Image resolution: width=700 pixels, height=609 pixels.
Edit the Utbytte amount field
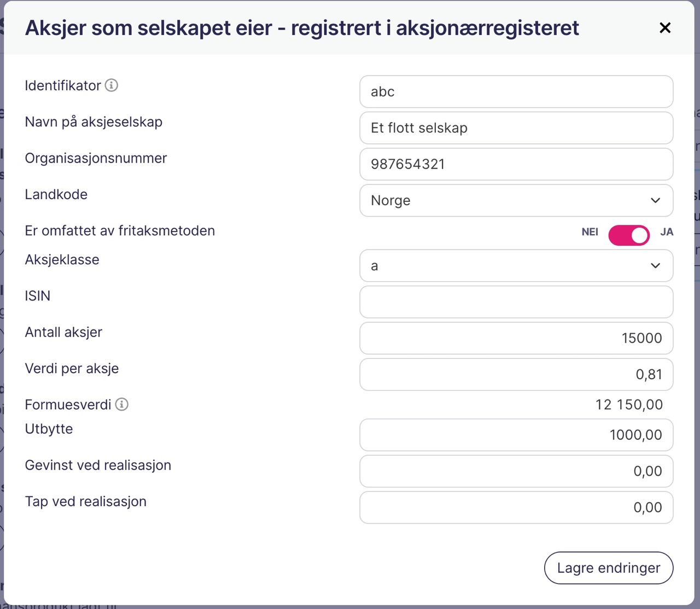516,435
